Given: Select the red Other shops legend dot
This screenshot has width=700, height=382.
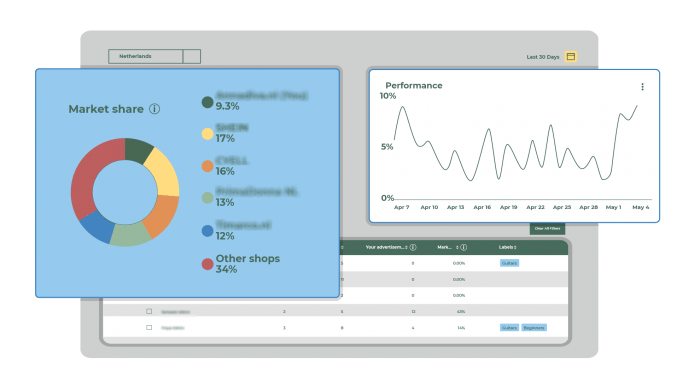Looking at the screenshot, I should click(x=207, y=264).
